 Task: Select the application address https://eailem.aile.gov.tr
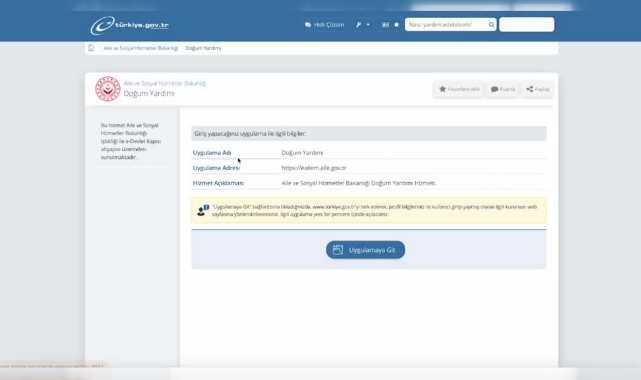pos(314,168)
